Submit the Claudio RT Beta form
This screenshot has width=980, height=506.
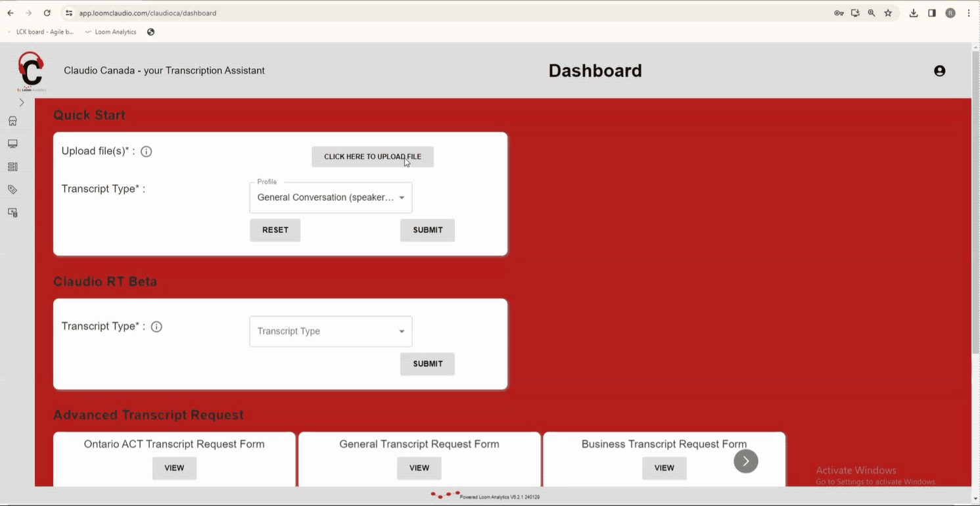(x=427, y=364)
